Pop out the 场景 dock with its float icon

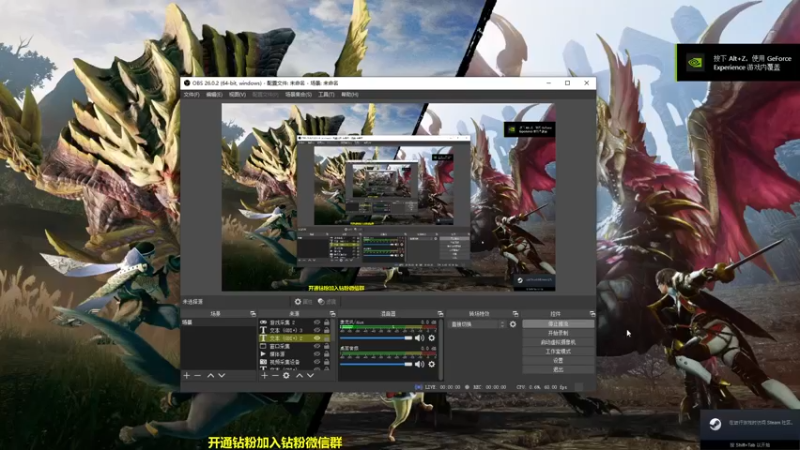point(253,314)
